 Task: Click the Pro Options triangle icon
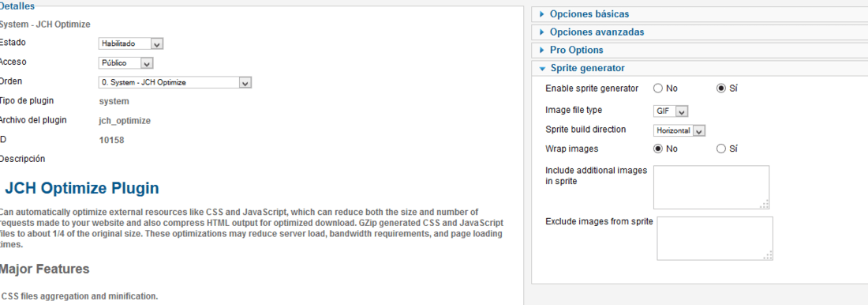point(542,50)
